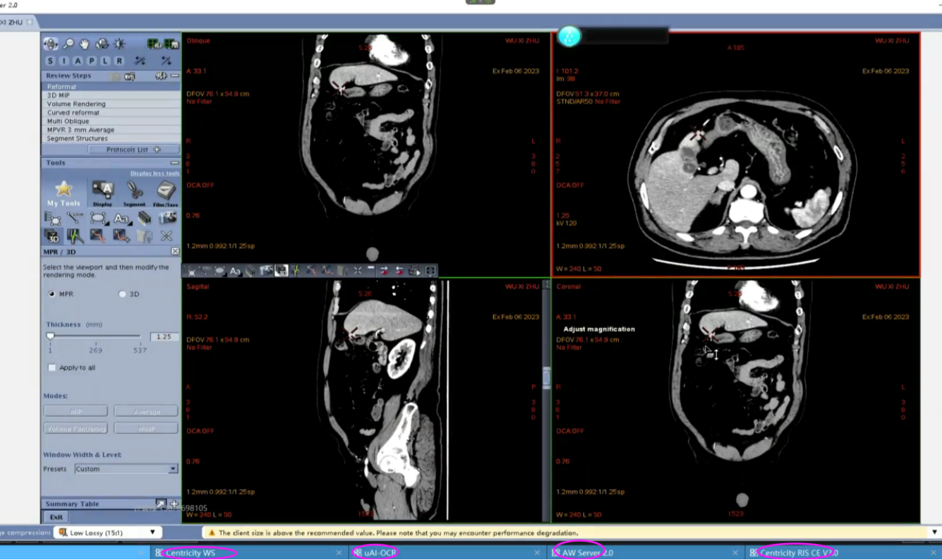Select the hand pan tool

click(x=84, y=44)
